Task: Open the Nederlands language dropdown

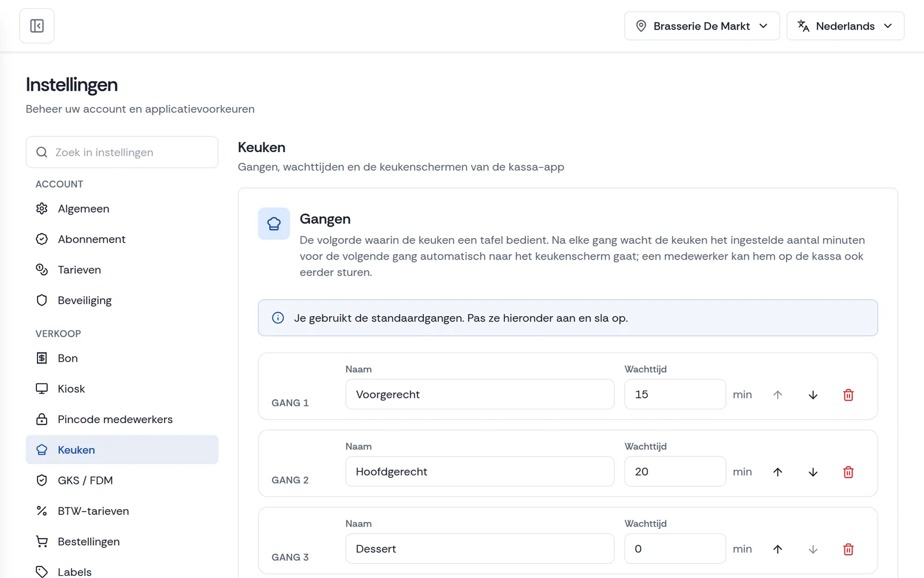Action: [x=845, y=26]
